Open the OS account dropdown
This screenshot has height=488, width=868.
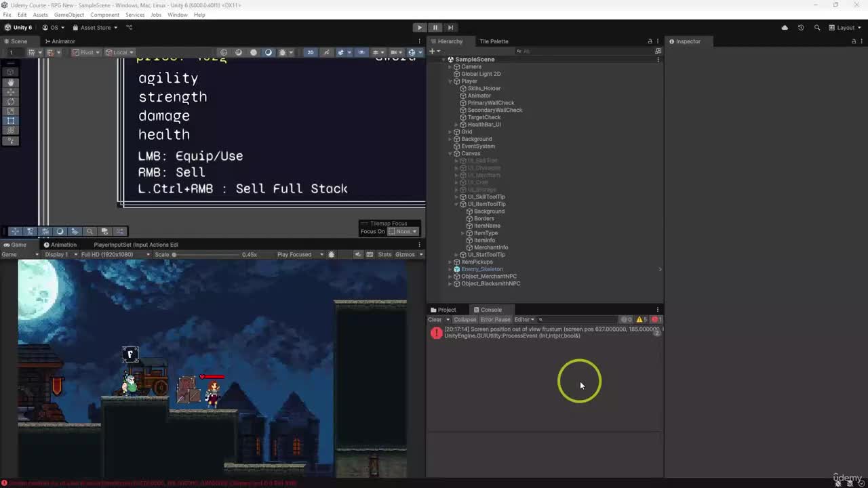tap(54, 28)
